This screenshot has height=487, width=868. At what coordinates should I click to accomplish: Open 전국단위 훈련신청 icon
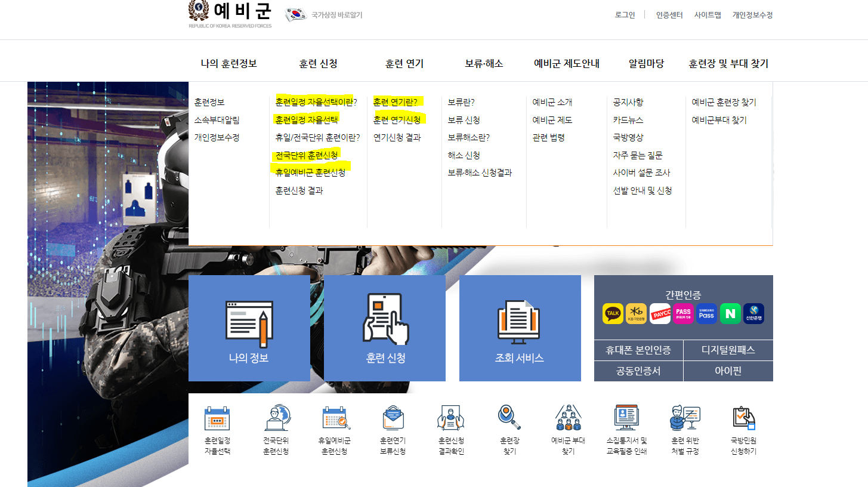(276, 418)
